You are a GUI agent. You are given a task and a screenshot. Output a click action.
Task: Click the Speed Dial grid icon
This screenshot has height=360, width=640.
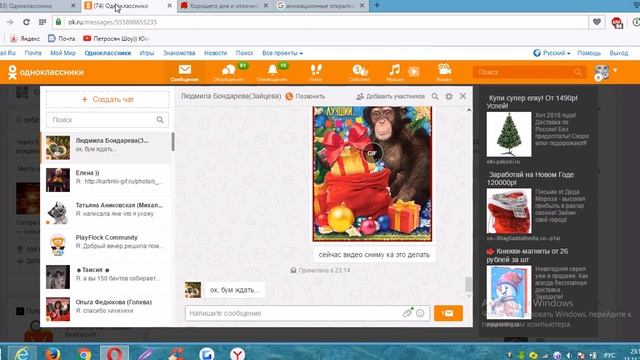tap(42, 22)
